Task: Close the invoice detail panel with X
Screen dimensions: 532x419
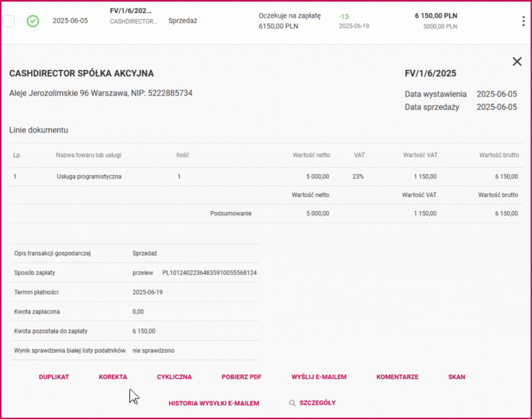Action: point(517,61)
